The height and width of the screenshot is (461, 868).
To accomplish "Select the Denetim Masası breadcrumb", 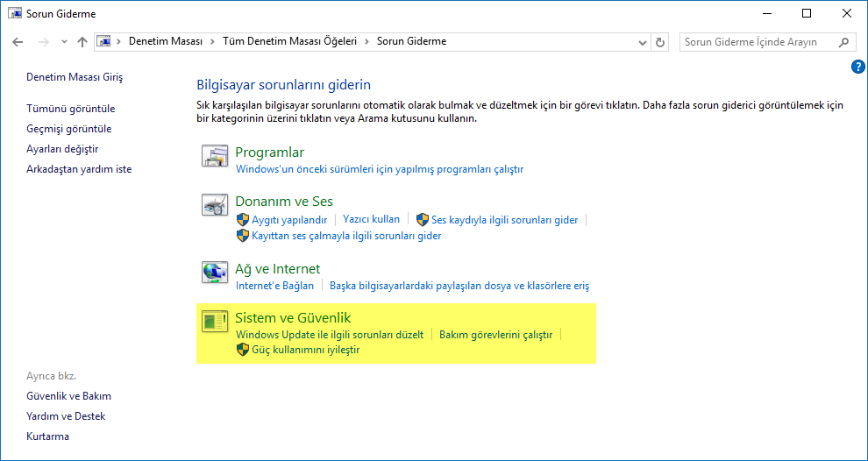I will [x=166, y=41].
